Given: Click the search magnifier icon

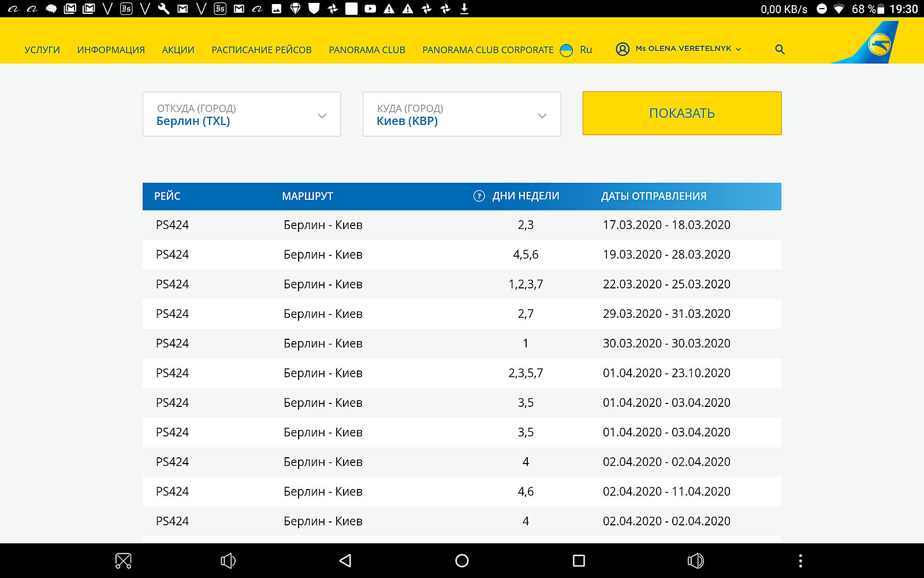Looking at the screenshot, I should click(x=780, y=50).
